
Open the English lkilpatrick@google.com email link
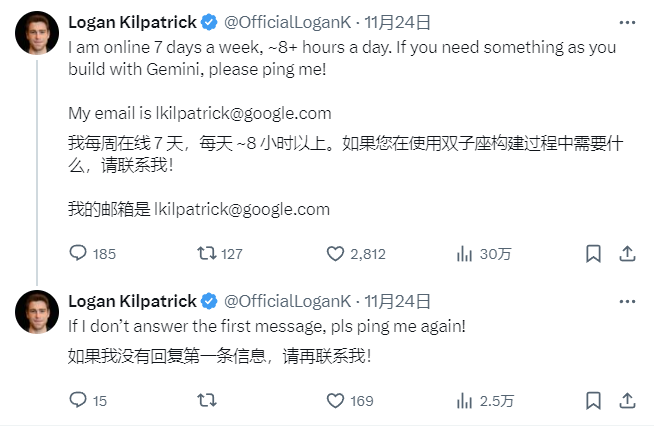(x=244, y=113)
